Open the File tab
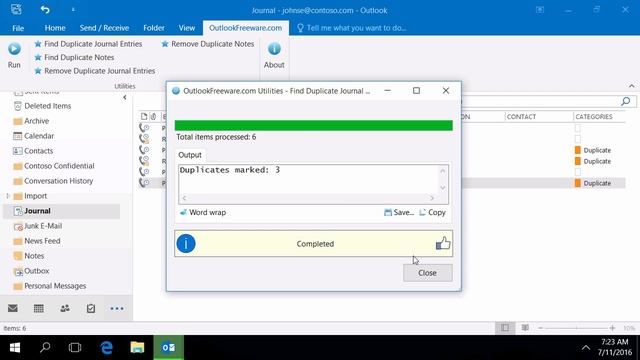This screenshot has width=640, height=360. click(18, 28)
